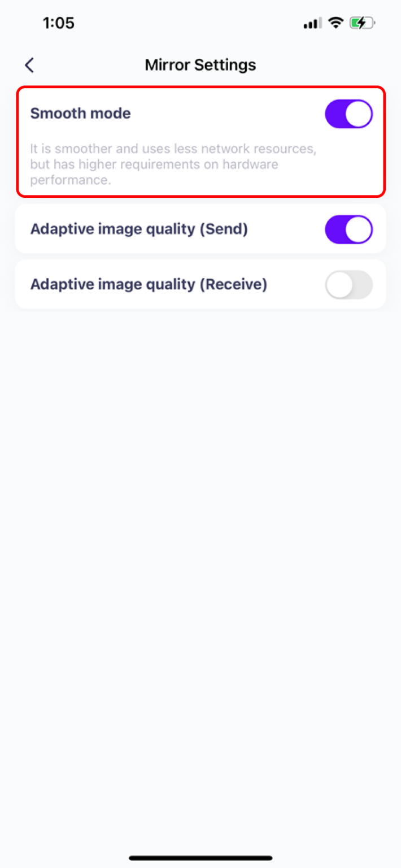Toggle Smooth mode inside the red highlight
The image size is (401, 868).
(348, 113)
